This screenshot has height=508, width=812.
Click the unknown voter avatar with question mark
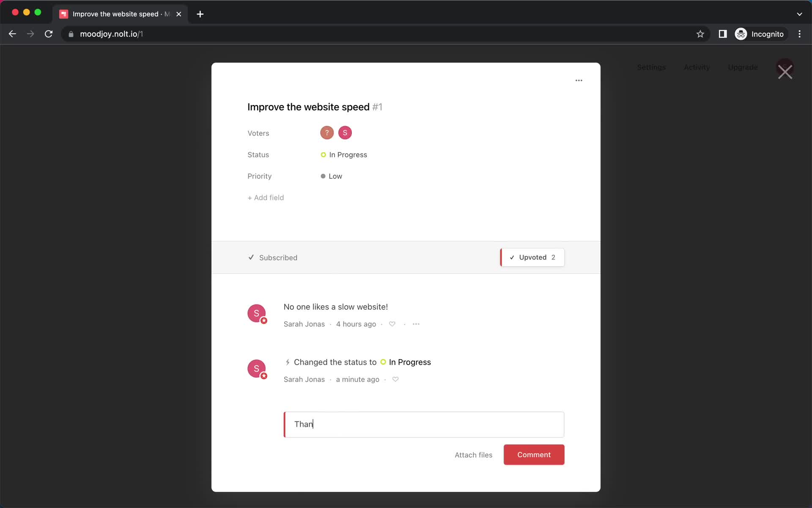(327, 132)
